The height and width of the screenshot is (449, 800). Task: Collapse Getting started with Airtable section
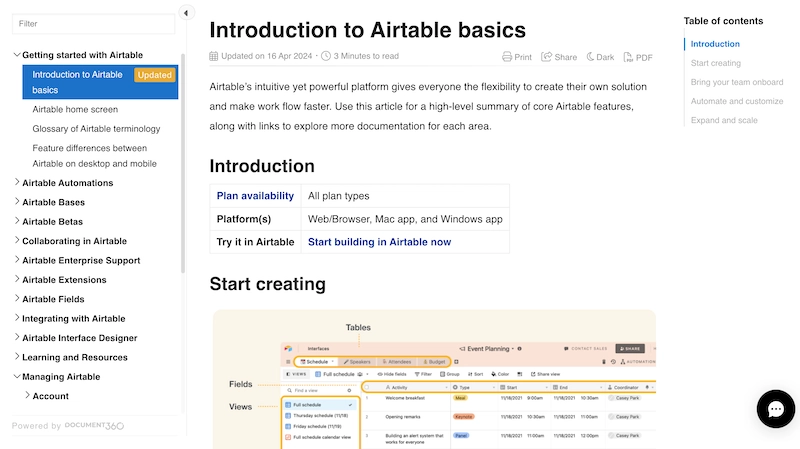click(17, 55)
